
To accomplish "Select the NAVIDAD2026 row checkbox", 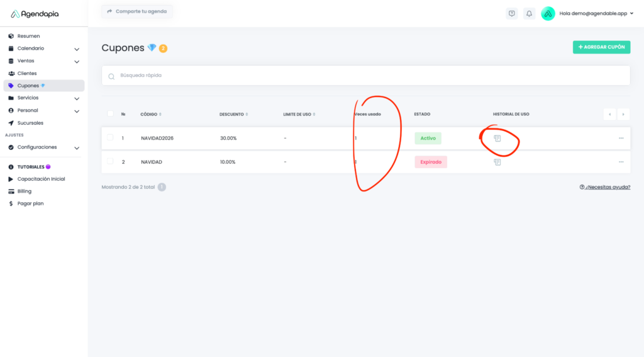I will pos(110,138).
